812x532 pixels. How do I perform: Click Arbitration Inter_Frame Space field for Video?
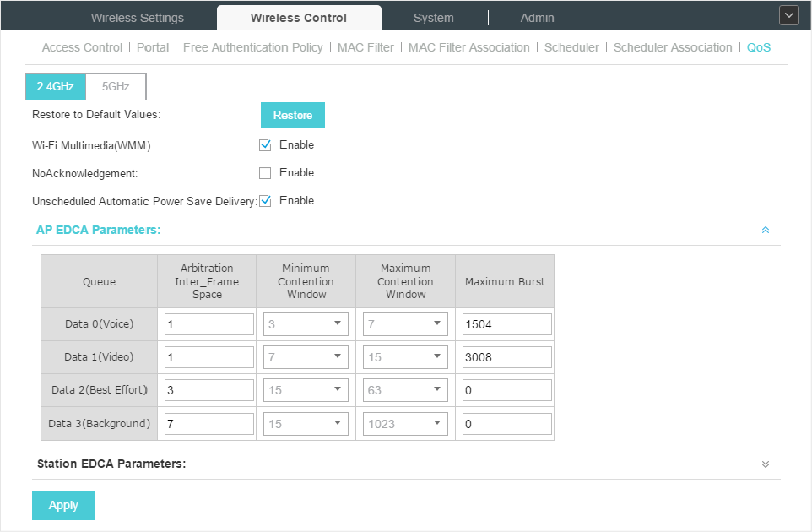tap(209, 357)
